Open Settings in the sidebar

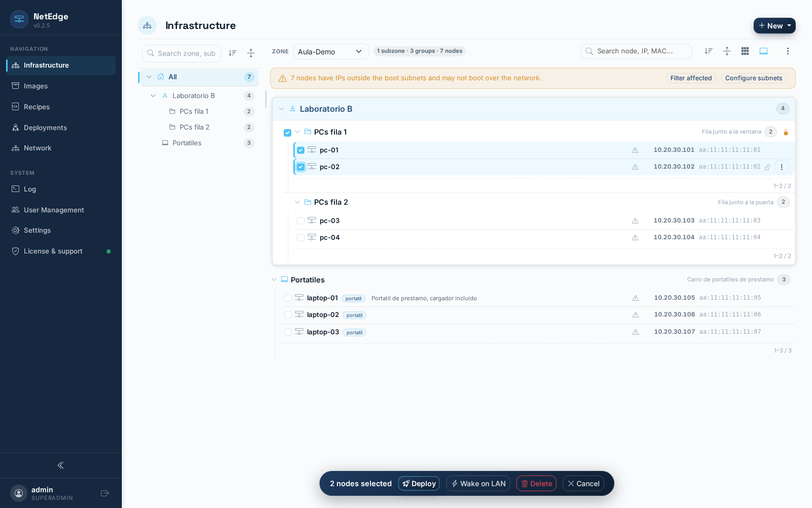point(61,230)
